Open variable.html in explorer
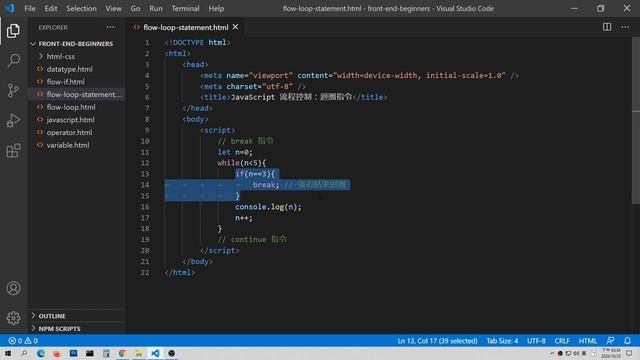The width and height of the screenshot is (640, 360). click(68, 145)
